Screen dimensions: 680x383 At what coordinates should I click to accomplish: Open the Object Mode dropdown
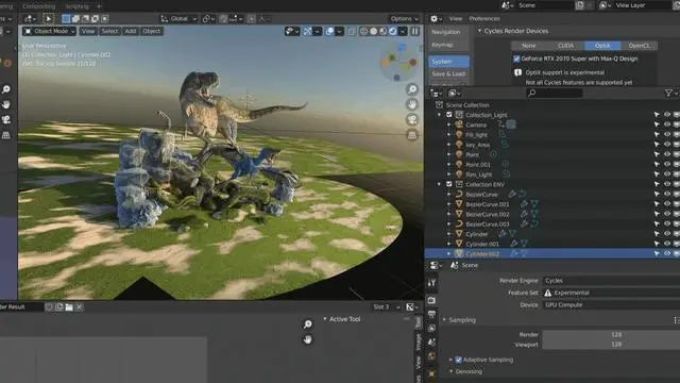pyautogui.click(x=49, y=31)
